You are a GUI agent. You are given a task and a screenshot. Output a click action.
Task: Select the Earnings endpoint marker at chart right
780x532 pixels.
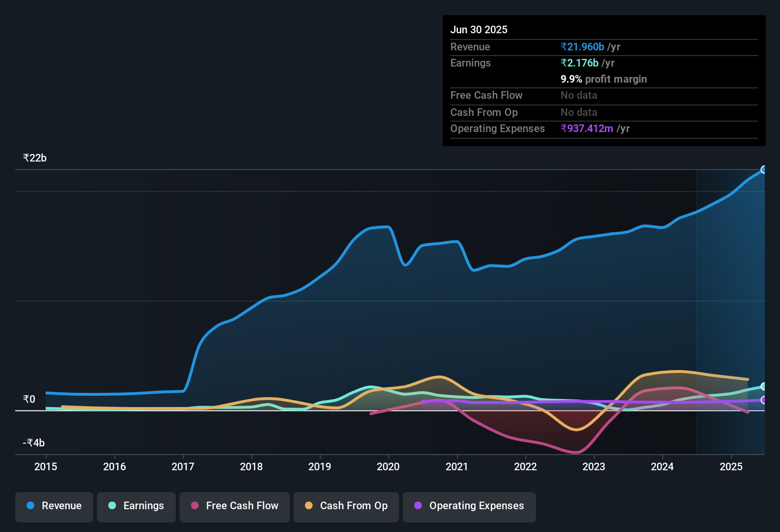coord(764,387)
